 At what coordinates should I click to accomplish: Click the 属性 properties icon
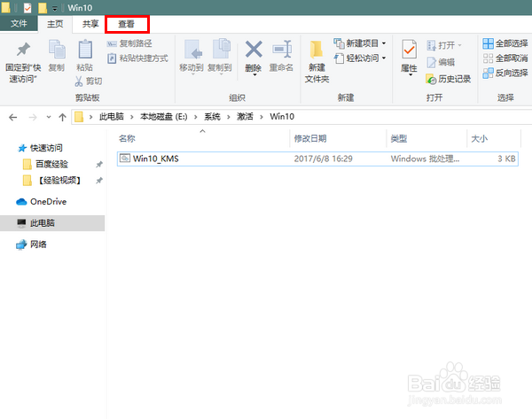click(409, 50)
